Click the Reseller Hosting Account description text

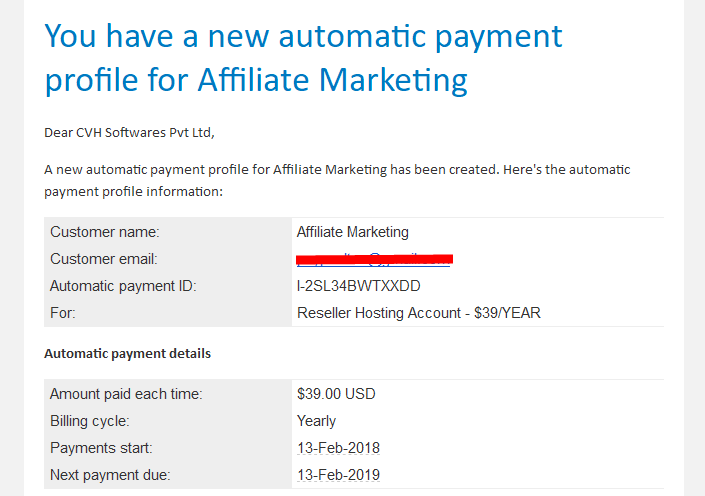coord(419,313)
